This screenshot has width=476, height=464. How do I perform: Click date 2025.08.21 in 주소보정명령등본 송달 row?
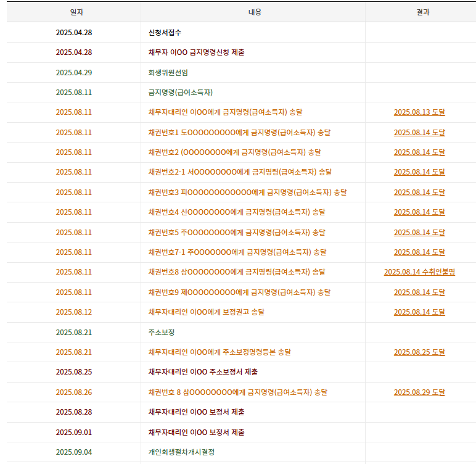74,352
